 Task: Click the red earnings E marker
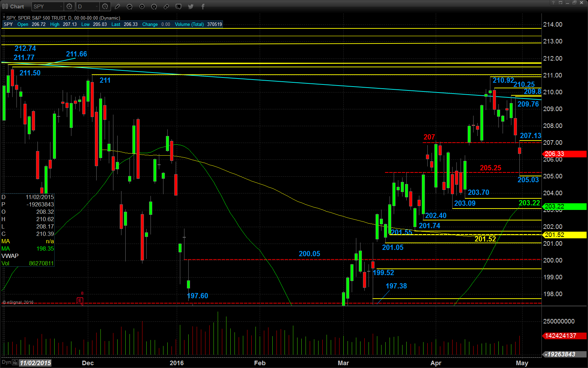[x=80, y=300]
